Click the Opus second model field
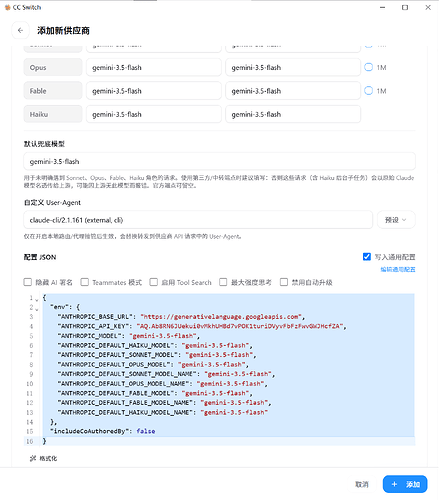439x500 pixels. pyautogui.click(x=293, y=67)
